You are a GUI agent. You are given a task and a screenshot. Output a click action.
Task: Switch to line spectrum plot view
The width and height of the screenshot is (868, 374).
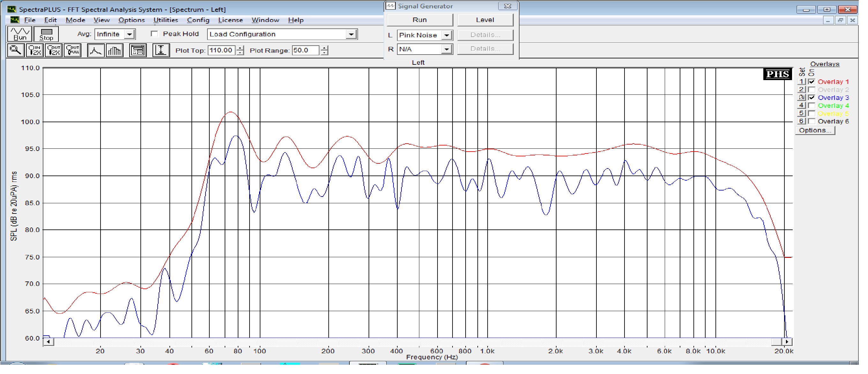pyautogui.click(x=96, y=50)
